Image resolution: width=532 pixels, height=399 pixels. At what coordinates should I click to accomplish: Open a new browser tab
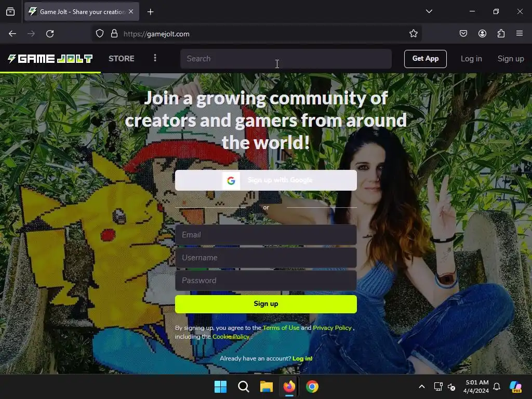(150, 12)
